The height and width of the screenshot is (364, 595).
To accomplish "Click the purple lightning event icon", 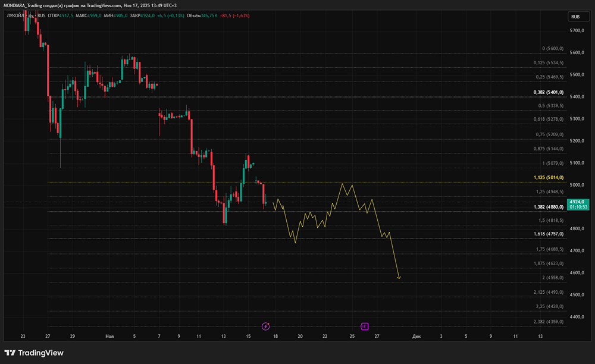I will 265,326.
